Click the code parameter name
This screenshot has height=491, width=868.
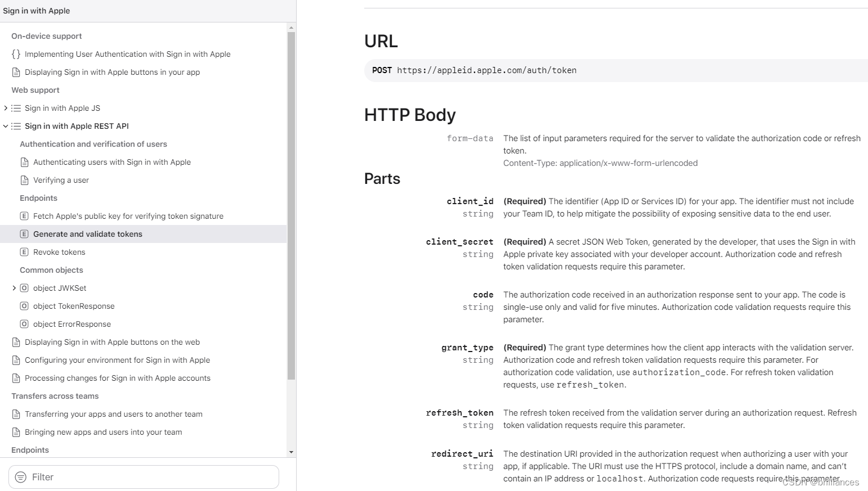[483, 295]
